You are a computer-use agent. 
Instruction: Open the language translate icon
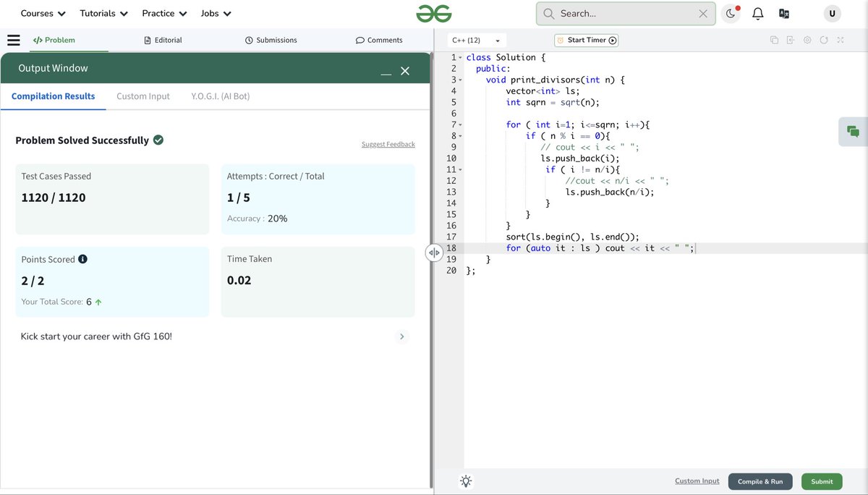coord(784,14)
